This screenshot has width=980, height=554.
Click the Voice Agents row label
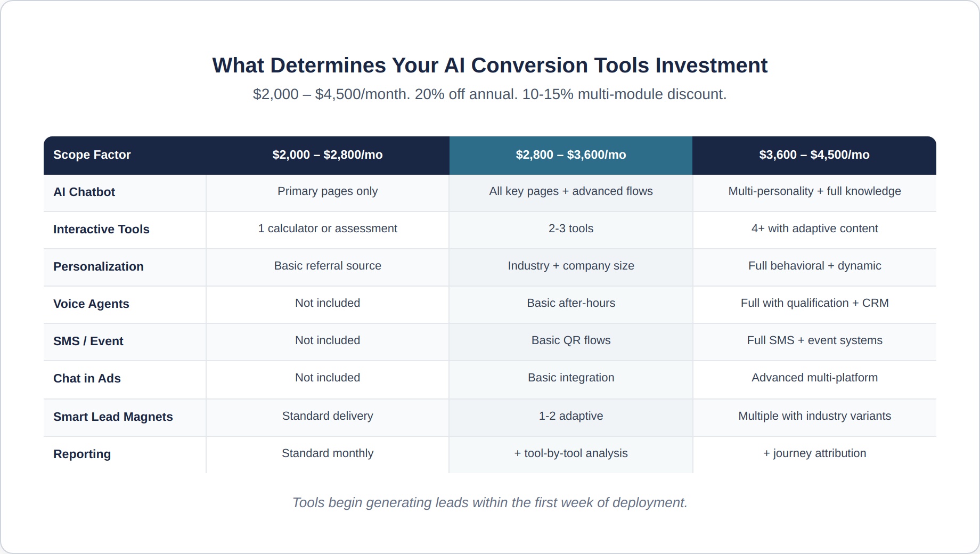click(91, 304)
